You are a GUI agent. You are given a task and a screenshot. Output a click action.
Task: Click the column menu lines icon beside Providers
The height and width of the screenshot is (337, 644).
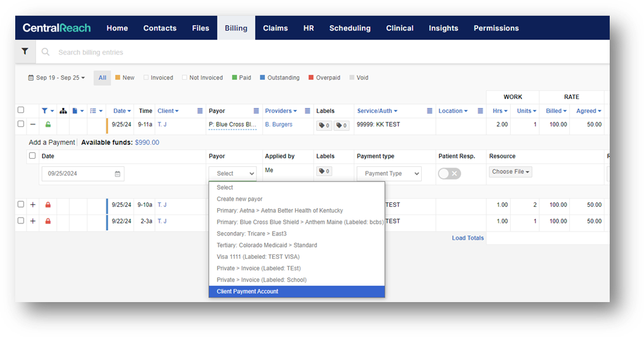[307, 111]
